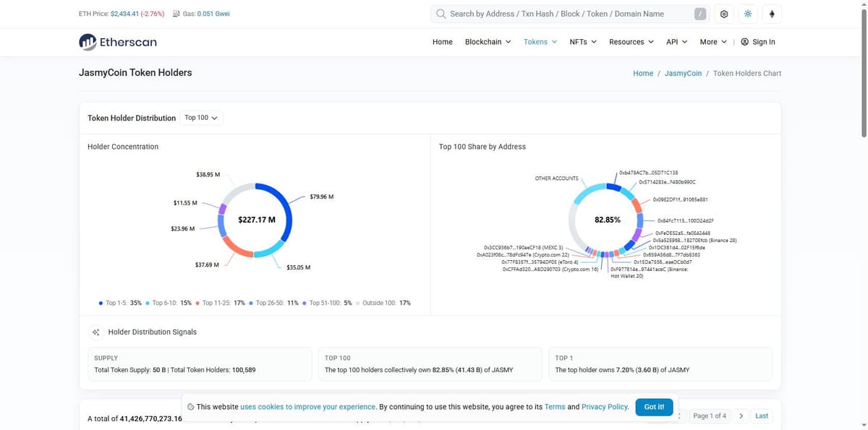Viewport: 868px width, 430px height.
Task: Go to Home in the breadcrumb
Action: tap(643, 73)
